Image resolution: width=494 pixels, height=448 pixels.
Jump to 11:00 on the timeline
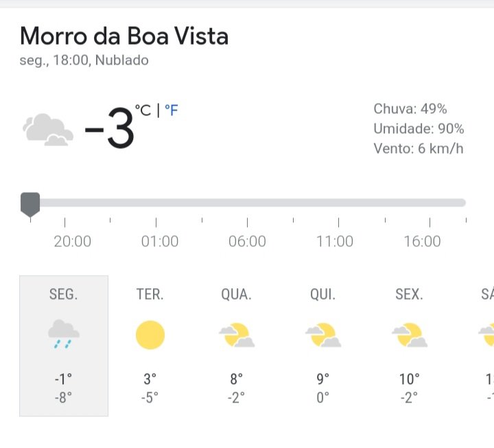click(335, 241)
